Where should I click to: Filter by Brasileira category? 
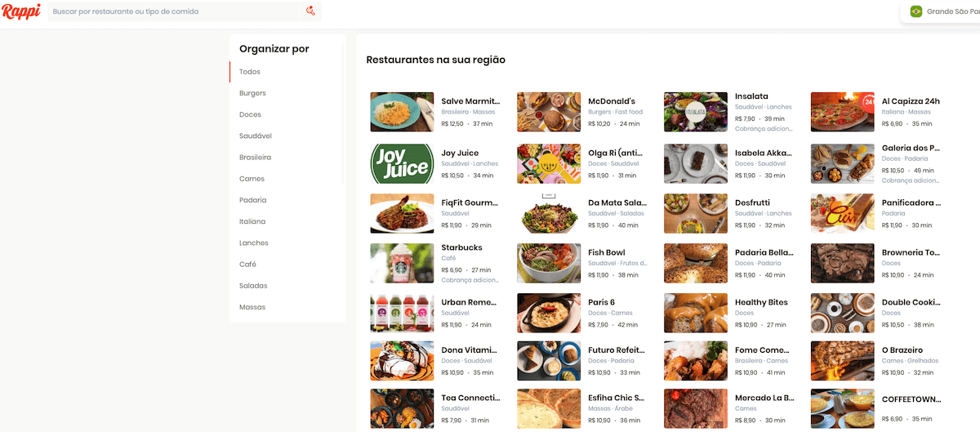tap(255, 157)
